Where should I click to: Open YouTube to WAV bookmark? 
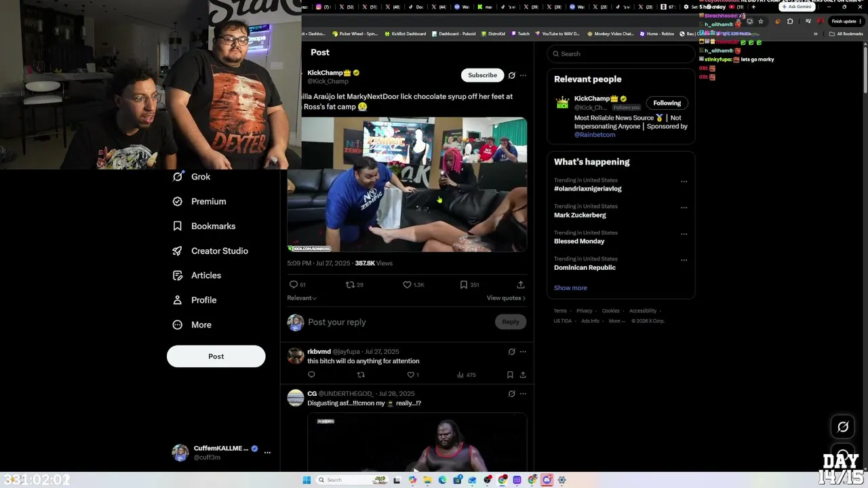[x=557, y=34]
